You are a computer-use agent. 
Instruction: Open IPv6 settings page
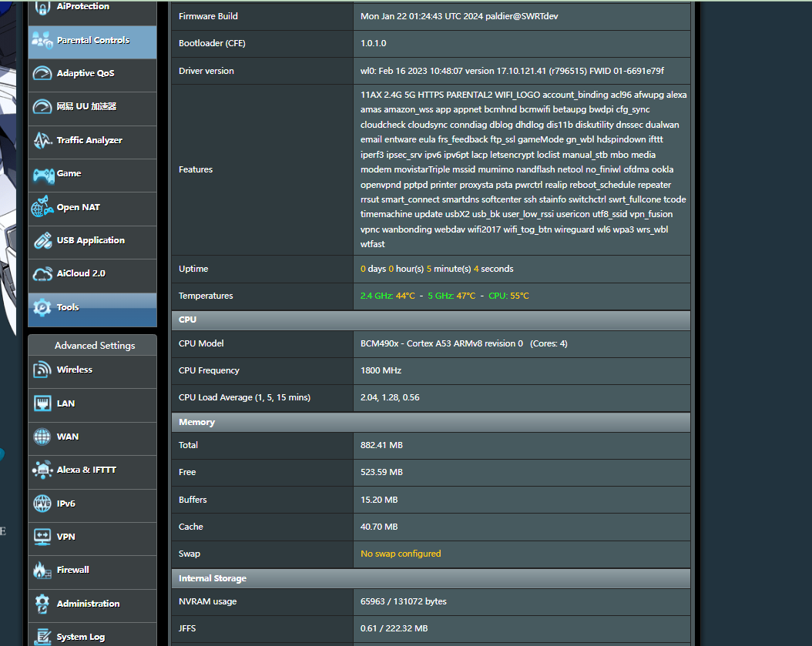[66, 504]
